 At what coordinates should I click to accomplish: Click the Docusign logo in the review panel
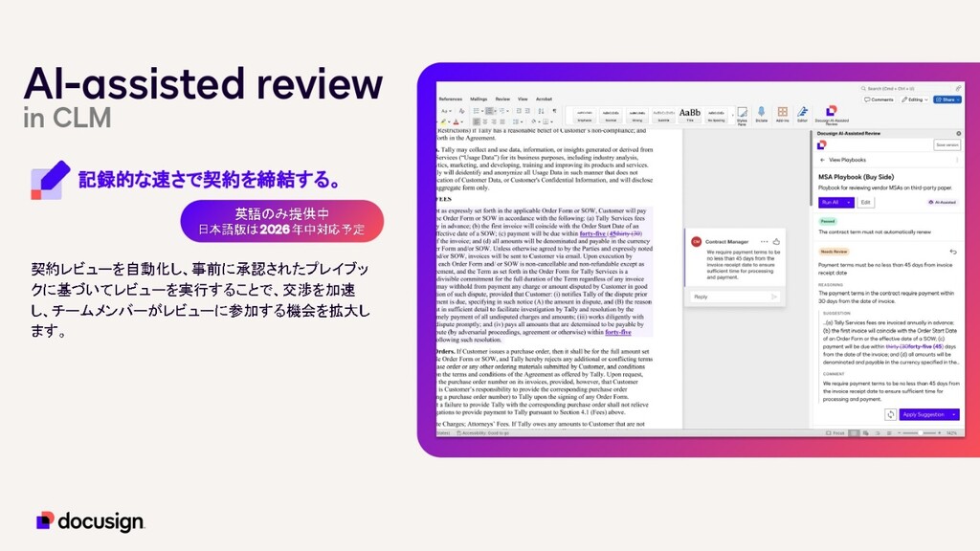coord(822,145)
